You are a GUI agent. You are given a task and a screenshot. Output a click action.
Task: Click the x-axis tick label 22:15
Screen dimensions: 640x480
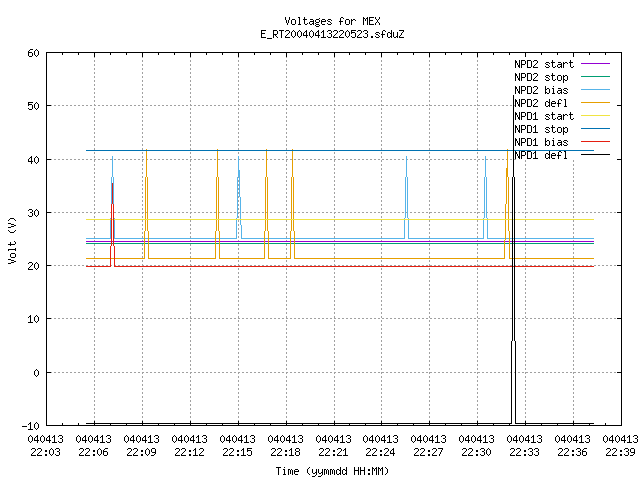click(x=238, y=452)
